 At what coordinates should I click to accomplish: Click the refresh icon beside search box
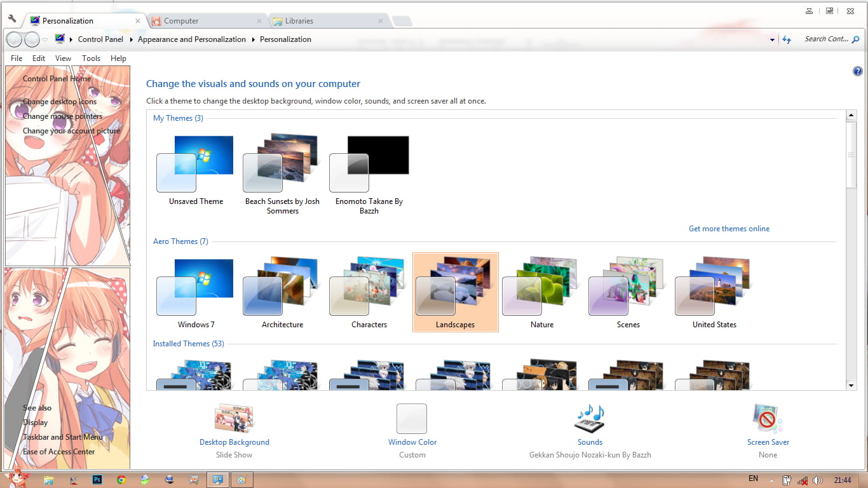tap(787, 39)
